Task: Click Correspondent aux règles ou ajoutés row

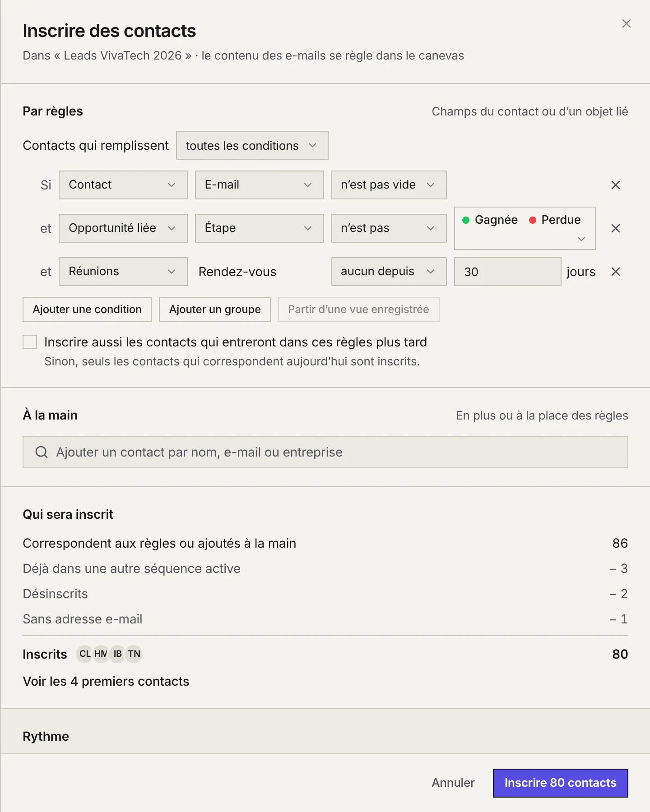Action: pos(325,543)
